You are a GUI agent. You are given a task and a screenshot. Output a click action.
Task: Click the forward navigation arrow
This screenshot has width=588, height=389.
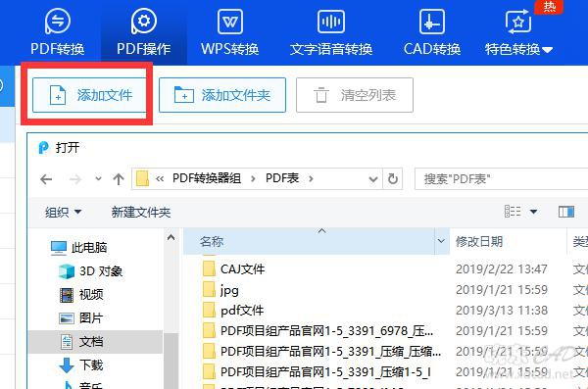[x=75, y=179]
